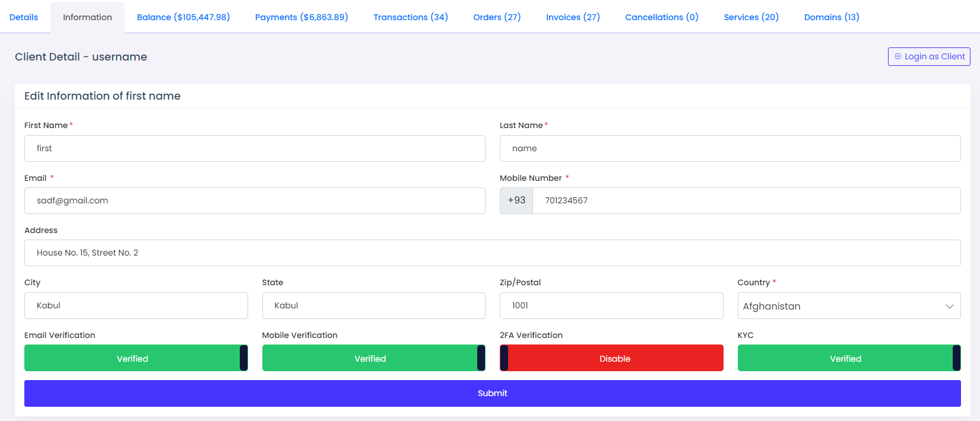Switch to the Details tab
980x421 pixels.
pos(24,17)
